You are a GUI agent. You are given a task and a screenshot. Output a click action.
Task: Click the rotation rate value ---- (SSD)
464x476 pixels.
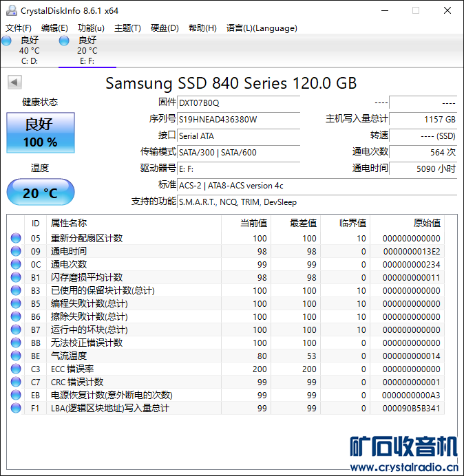[x=423, y=136]
